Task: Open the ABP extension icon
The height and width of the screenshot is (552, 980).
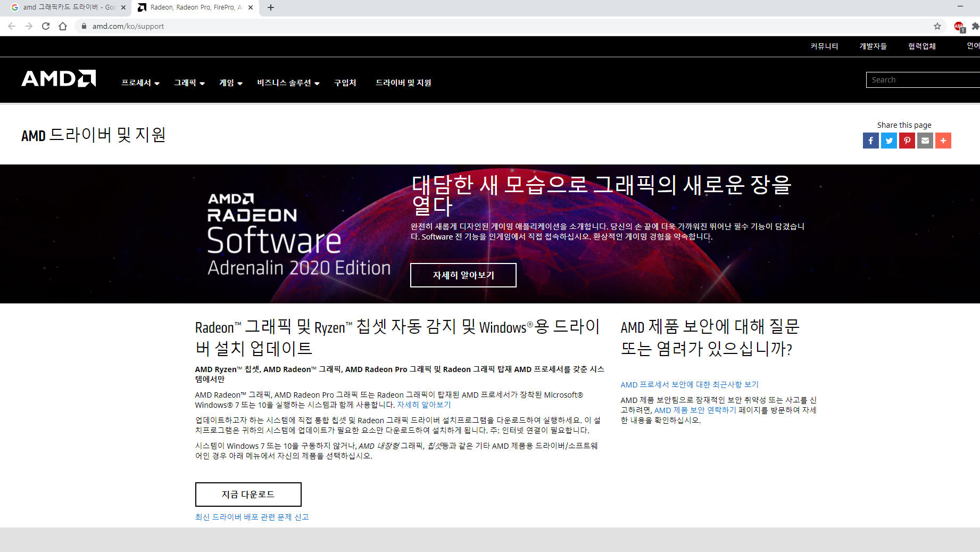Action: (959, 27)
